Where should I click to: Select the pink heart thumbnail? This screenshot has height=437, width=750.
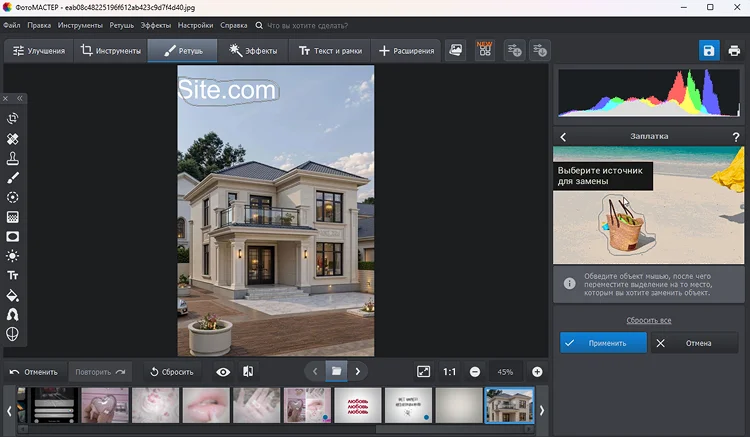(105, 405)
